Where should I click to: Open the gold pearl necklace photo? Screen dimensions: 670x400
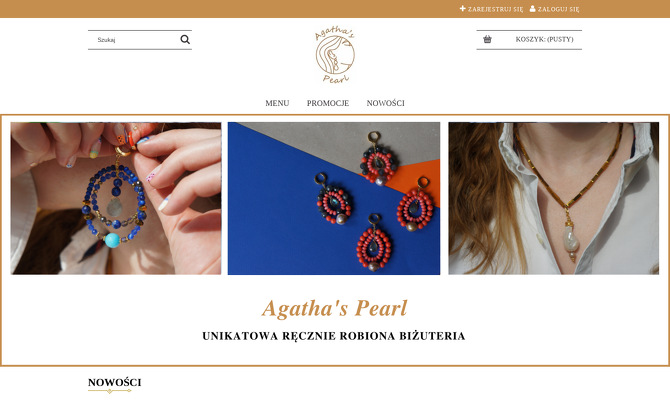pos(554,198)
